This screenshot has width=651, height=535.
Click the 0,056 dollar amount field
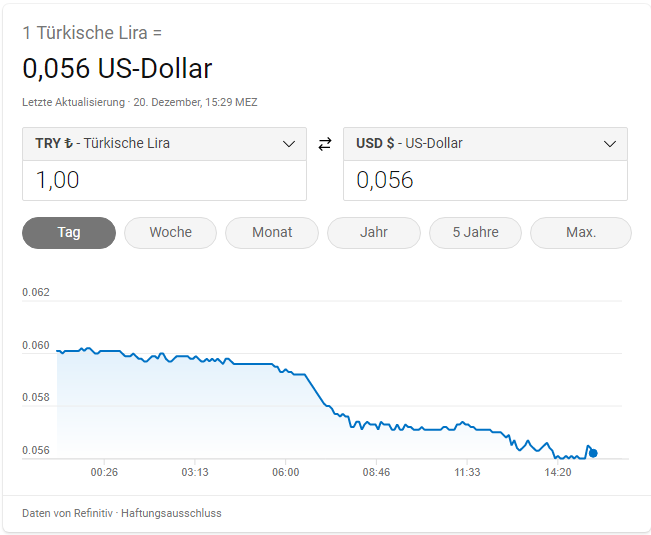pos(485,181)
